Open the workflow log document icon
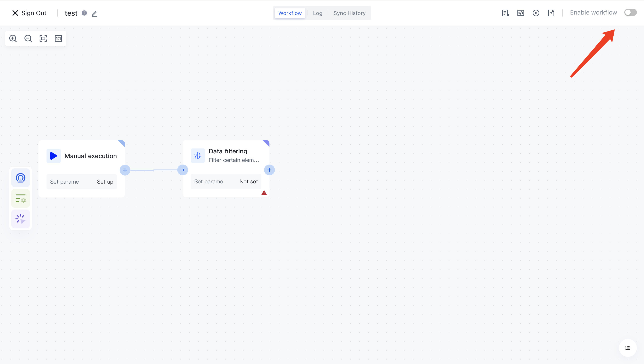The height and width of the screenshot is (364, 644). click(x=505, y=13)
